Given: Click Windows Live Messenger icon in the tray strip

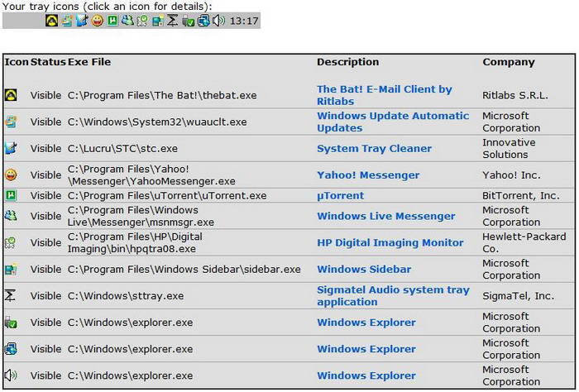Looking at the screenshot, I should click(x=127, y=21).
